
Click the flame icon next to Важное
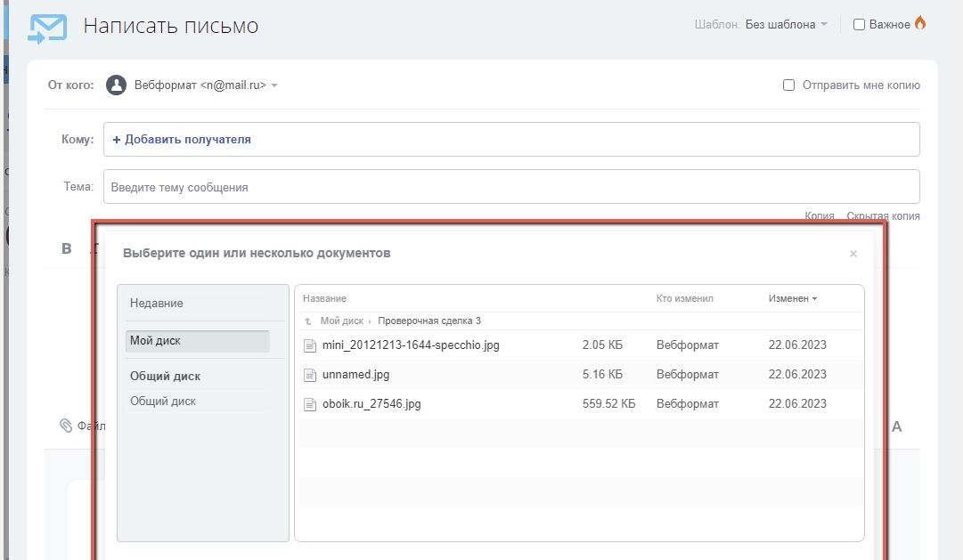[920, 24]
